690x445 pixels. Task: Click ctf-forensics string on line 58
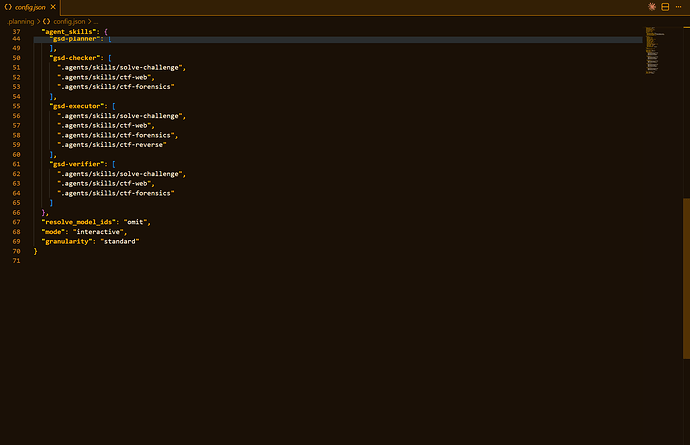[116, 135]
